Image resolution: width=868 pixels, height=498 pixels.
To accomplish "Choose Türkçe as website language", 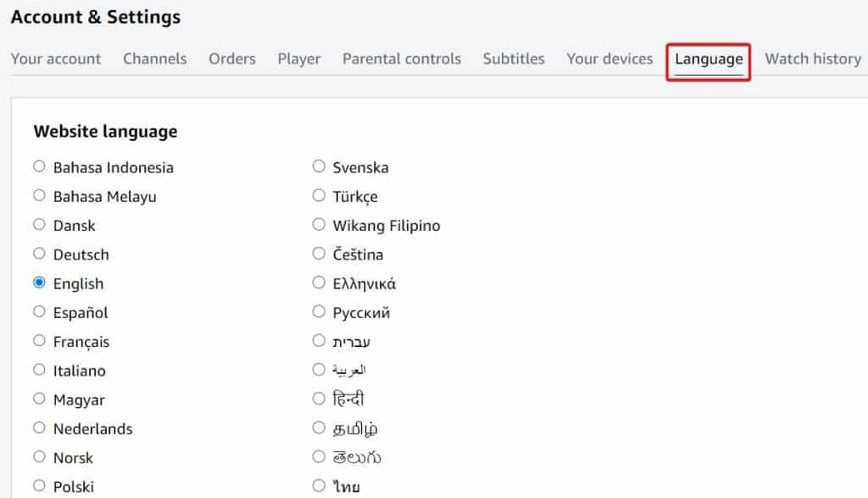I will (x=319, y=196).
